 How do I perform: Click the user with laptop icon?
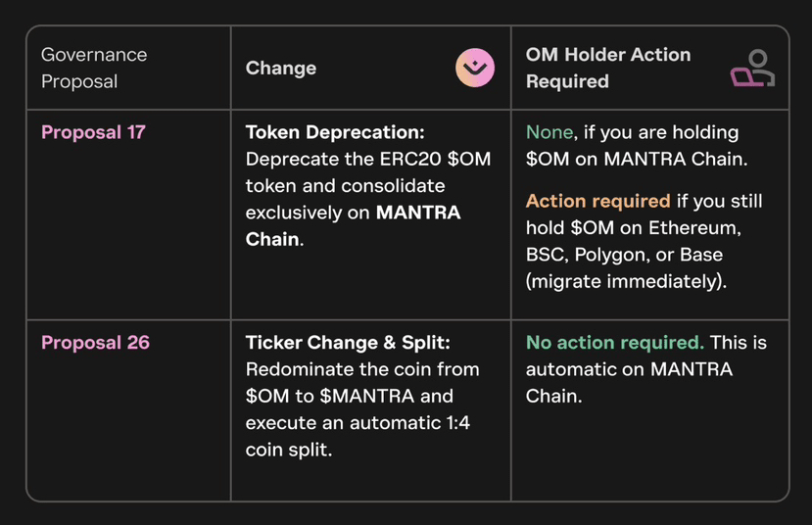pos(752,69)
